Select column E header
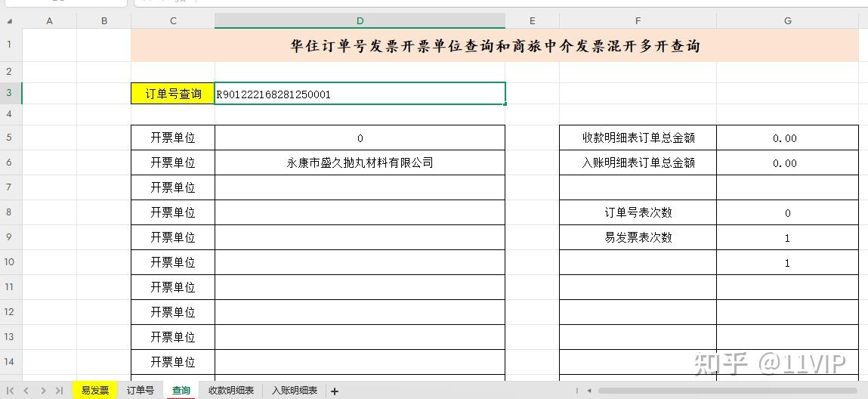Screen dimensions: 868x399 click(x=532, y=21)
